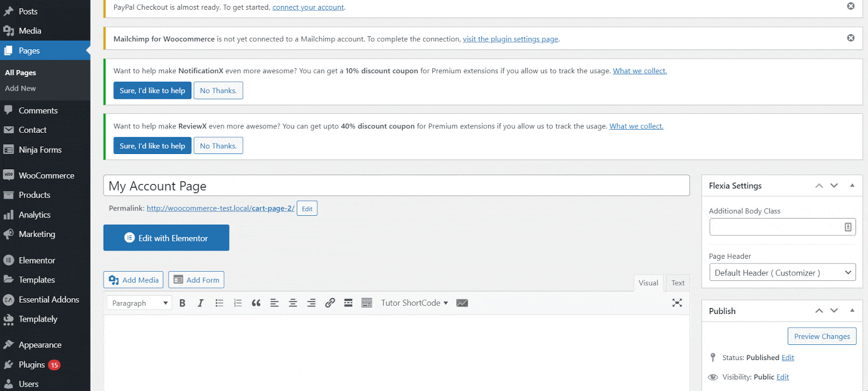Edit the Public visibility setting
This screenshot has width=868, height=391.
[x=783, y=377]
